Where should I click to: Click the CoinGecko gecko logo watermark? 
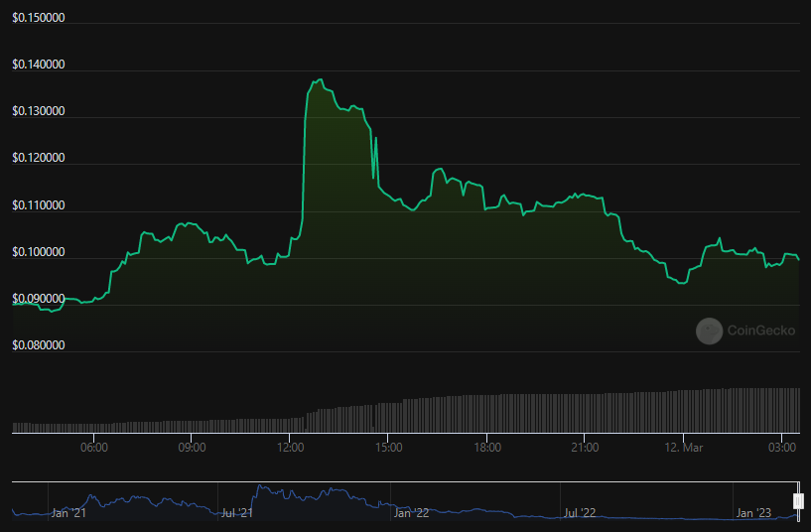point(709,332)
